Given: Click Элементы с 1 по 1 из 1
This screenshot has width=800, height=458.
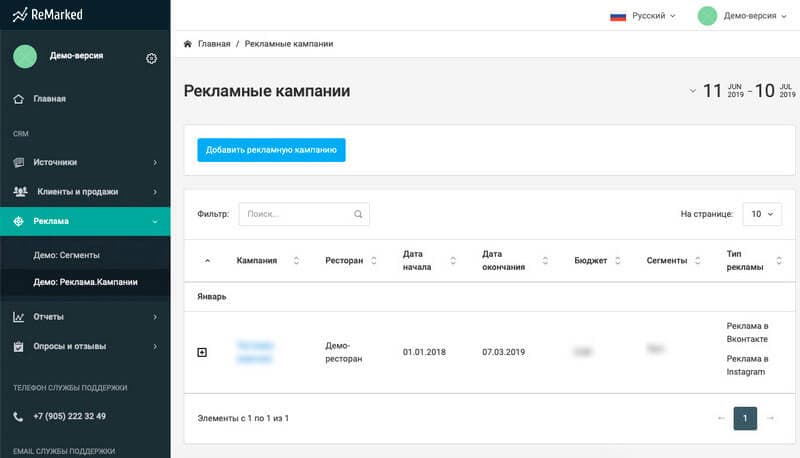Looking at the screenshot, I should coord(243,418).
